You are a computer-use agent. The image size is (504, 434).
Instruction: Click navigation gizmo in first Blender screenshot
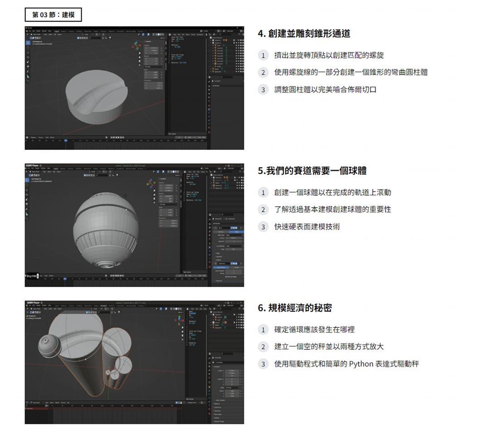[x=136, y=46]
